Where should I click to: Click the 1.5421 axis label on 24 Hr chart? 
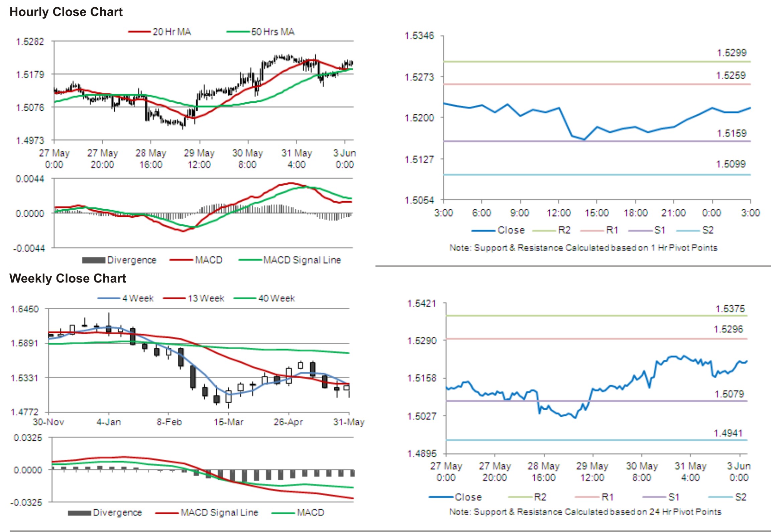[422, 303]
